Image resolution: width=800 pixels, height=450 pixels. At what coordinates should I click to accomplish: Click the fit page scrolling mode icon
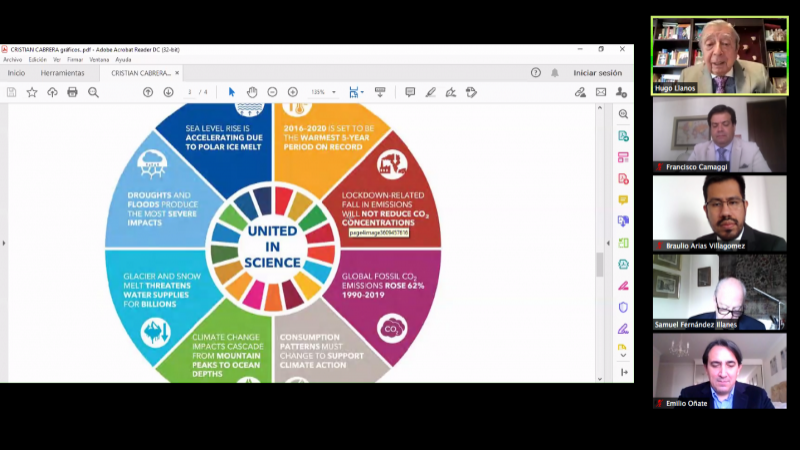click(x=354, y=92)
